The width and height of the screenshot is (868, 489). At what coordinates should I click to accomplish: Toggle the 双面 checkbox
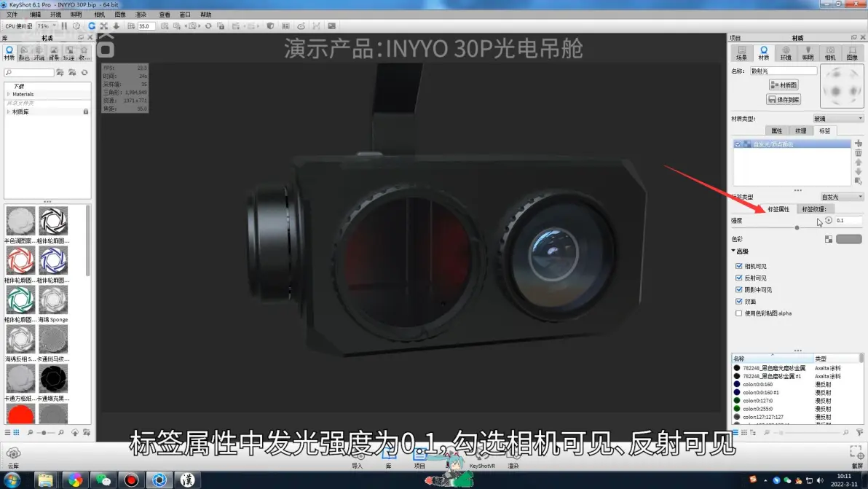pos(738,301)
